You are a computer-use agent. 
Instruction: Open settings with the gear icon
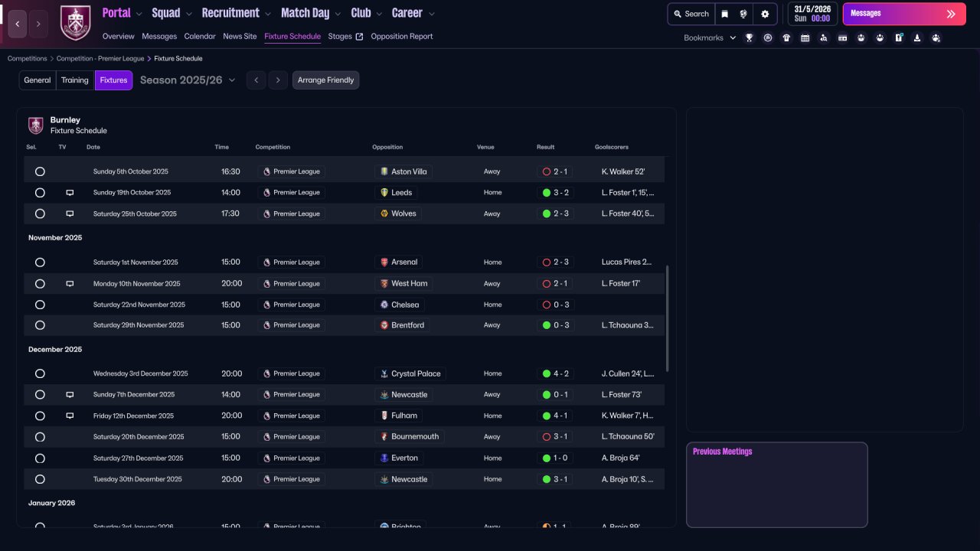[765, 14]
